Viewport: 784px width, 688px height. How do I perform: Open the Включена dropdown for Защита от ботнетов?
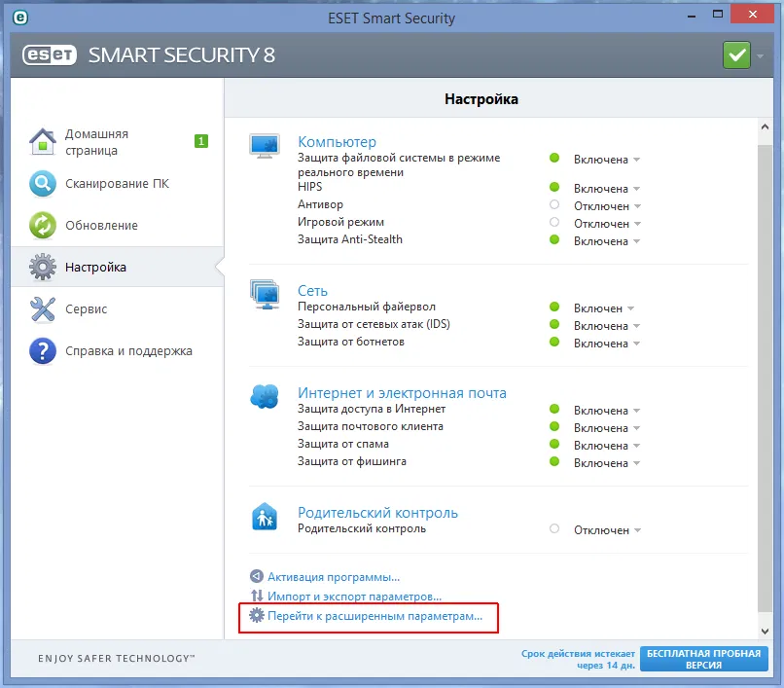(x=607, y=344)
